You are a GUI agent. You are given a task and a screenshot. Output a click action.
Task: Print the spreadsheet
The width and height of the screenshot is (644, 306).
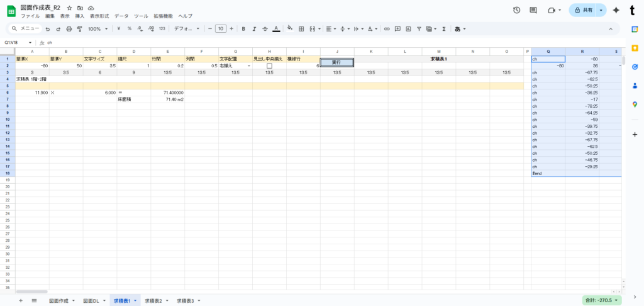tap(69, 29)
